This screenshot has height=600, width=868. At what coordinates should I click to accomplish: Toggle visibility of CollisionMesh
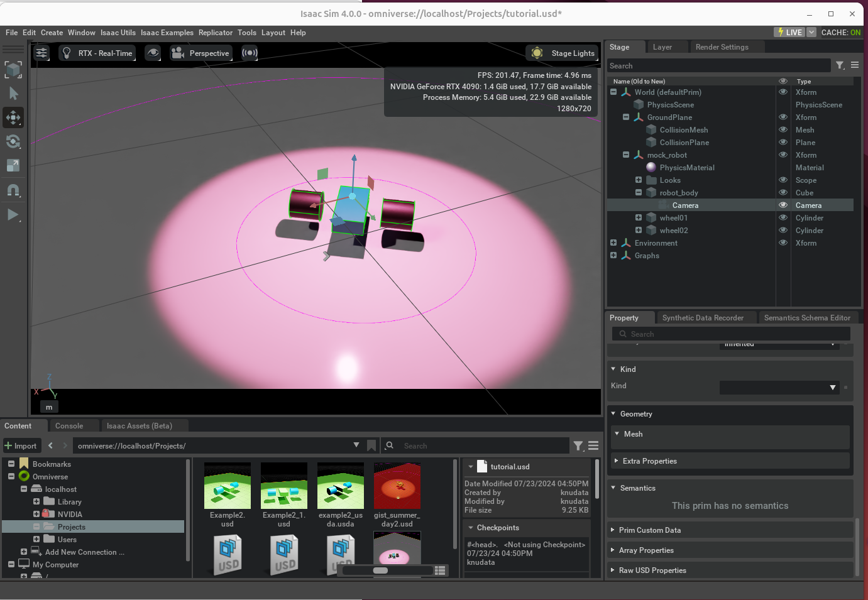(783, 129)
